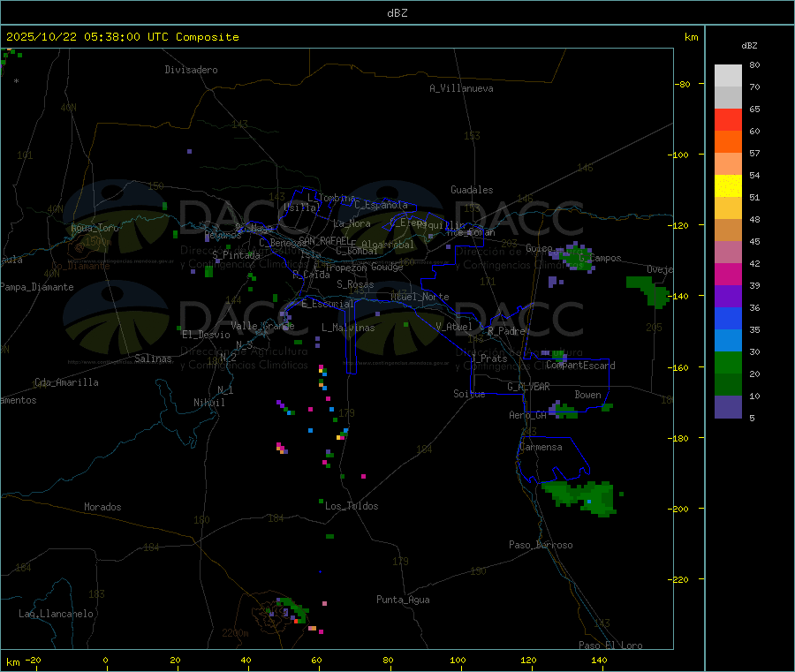Click the orange 57-60 dBZ legend swatch
Screen dimensions: 795x672
pos(728,142)
